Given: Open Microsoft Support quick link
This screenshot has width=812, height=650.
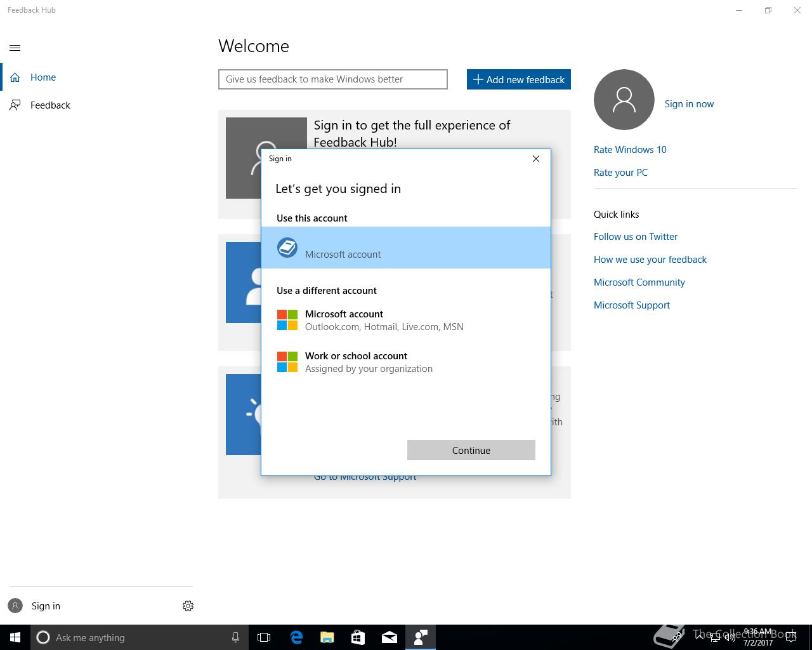Looking at the screenshot, I should pyautogui.click(x=632, y=305).
